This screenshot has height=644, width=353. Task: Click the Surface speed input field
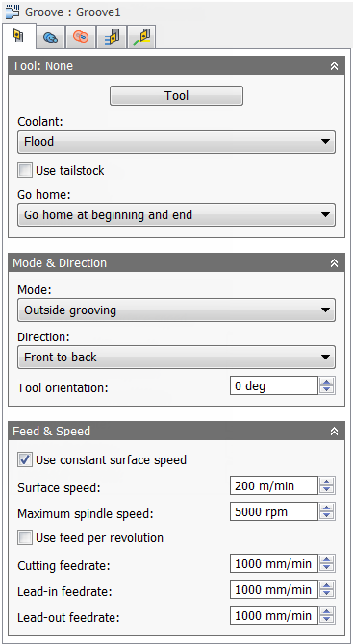pyautogui.click(x=274, y=486)
